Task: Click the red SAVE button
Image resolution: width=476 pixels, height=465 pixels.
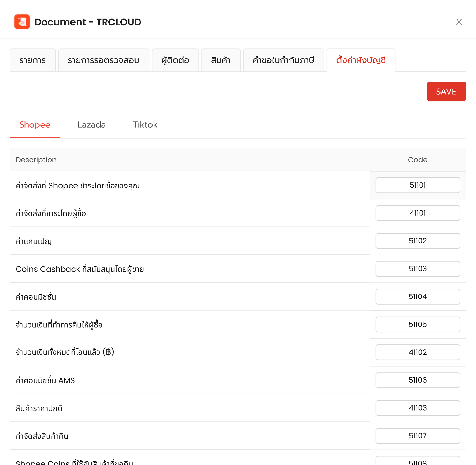Action: pyautogui.click(x=446, y=91)
